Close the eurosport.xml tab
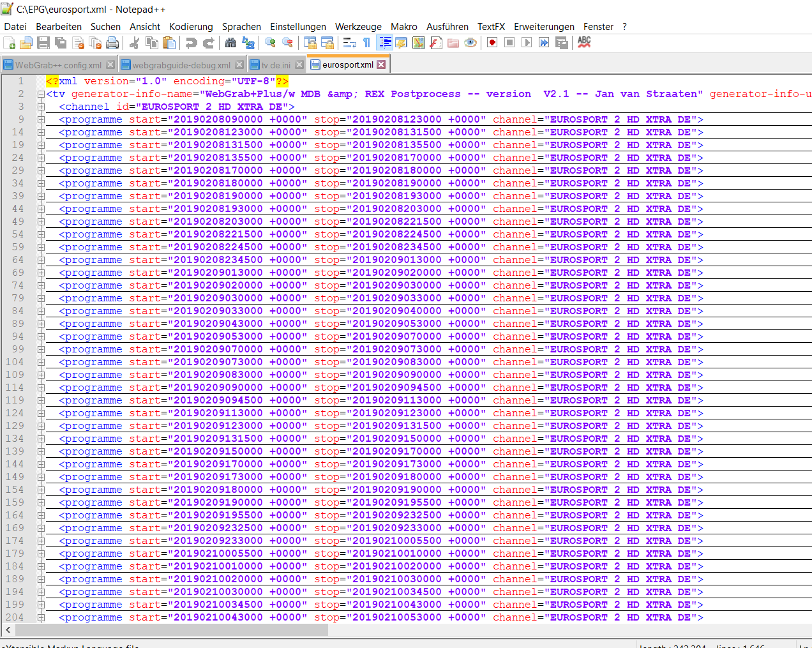This screenshot has height=648, width=812. pos(381,64)
